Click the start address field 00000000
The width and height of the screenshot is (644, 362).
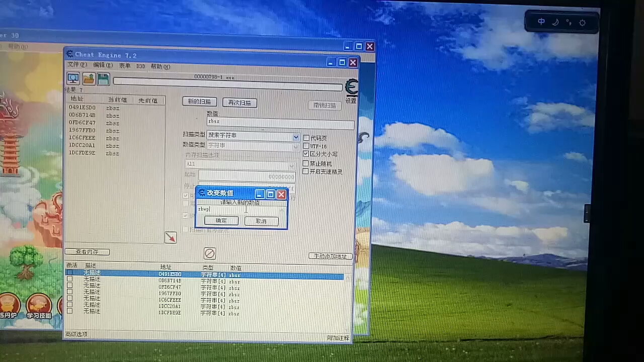(x=247, y=176)
